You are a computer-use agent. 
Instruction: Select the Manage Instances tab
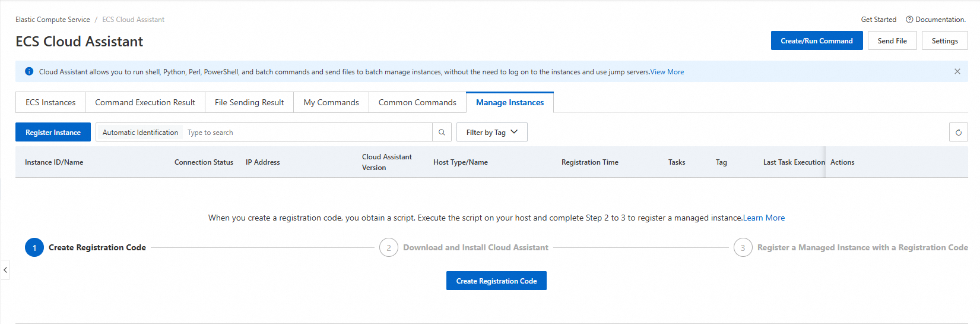[x=510, y=102]
